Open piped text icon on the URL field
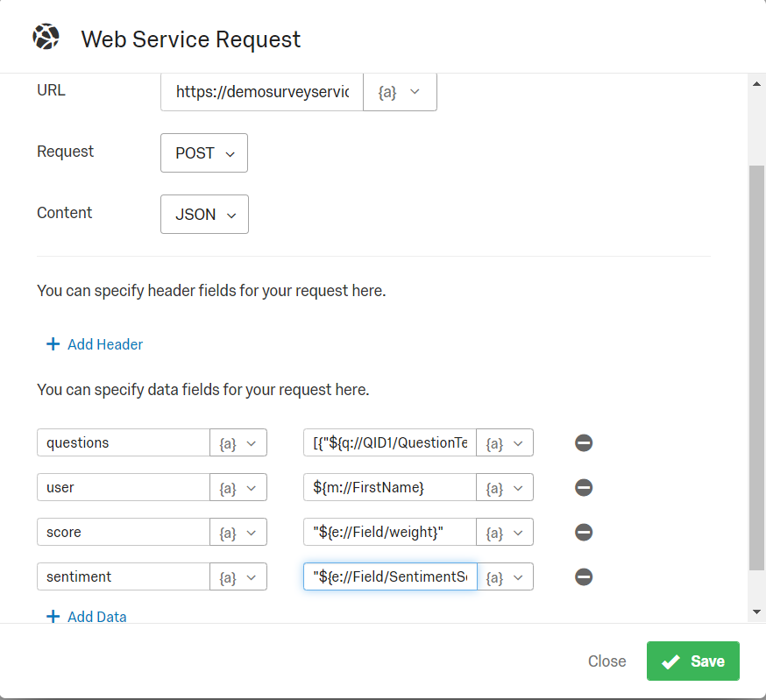Viewport: 766px width, 700px height. click(x=387, y=91)
